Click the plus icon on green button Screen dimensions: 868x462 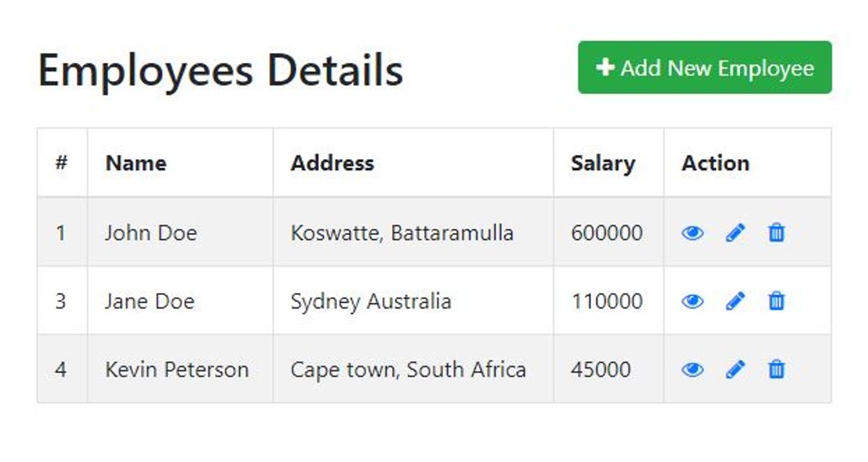click(x=605, y=67)
